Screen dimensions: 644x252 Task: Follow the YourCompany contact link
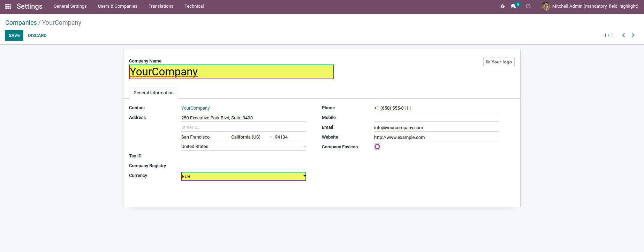tap(195, 108)
